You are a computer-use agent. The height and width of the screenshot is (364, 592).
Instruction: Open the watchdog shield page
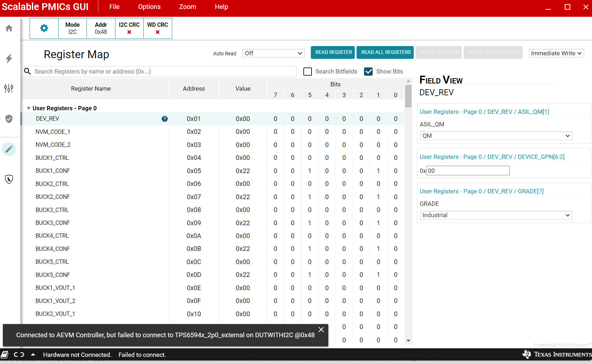pos(9,179)
